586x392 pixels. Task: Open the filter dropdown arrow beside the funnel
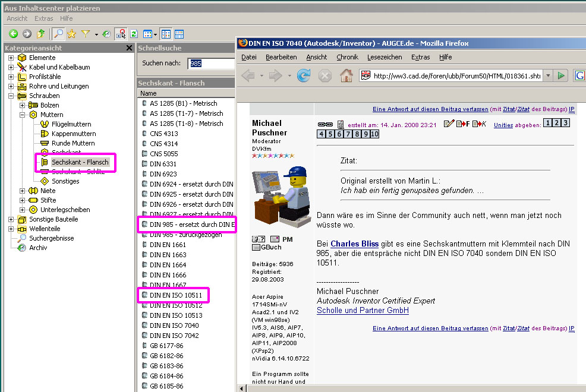point(96,34)
